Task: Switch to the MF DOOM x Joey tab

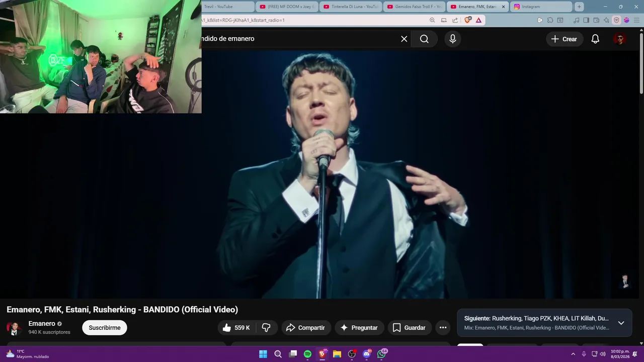Action: pos(286,7)
